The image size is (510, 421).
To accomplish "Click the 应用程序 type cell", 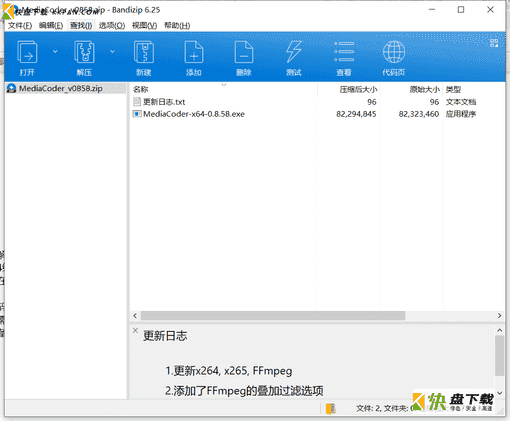I will 461,114.
